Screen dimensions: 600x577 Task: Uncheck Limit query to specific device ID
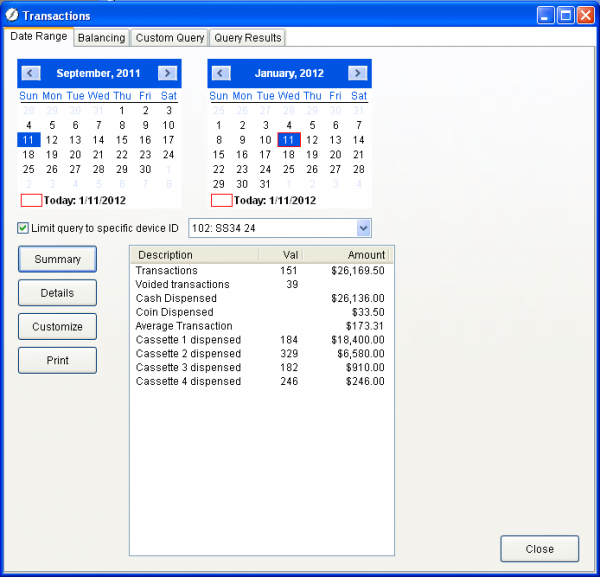click(x=24, y=228)
